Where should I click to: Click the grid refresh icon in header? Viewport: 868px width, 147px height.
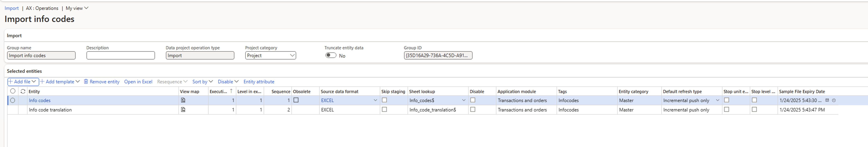[23, 91]
